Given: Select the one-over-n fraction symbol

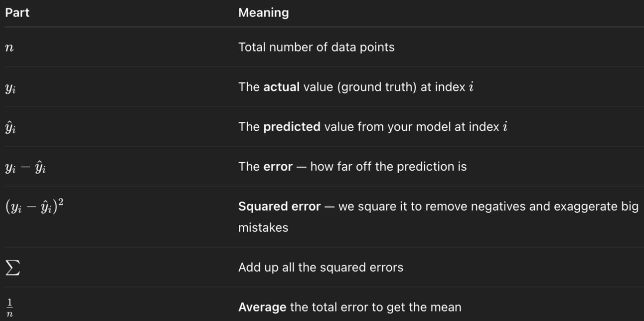Looking at the screenshot, I should coord(9,307).
